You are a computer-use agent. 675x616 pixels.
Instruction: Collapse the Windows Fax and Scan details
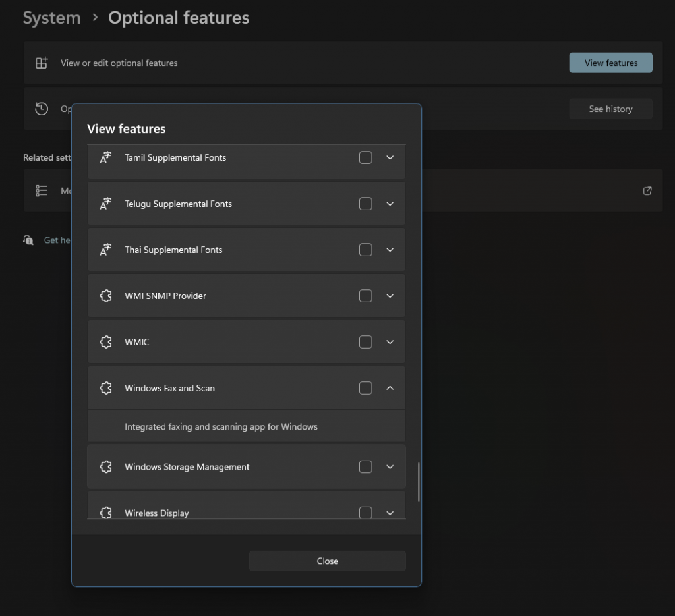pyautogui.click(x=390, y=388)
